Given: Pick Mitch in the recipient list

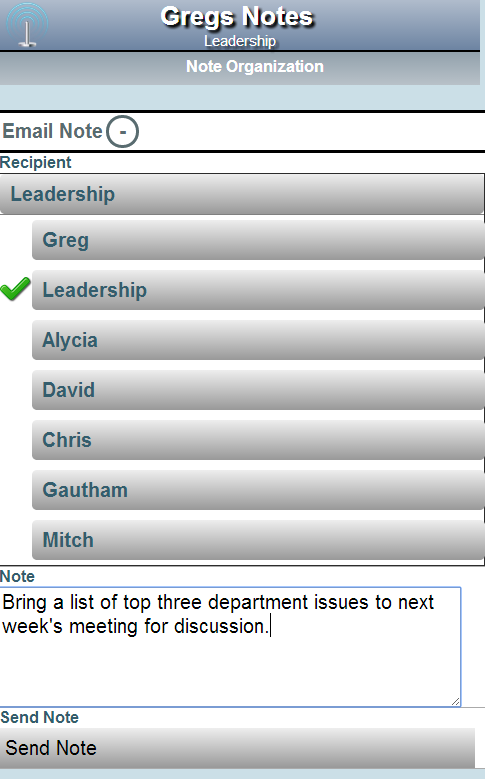Looking at the screenshot, I should (258, 540).
